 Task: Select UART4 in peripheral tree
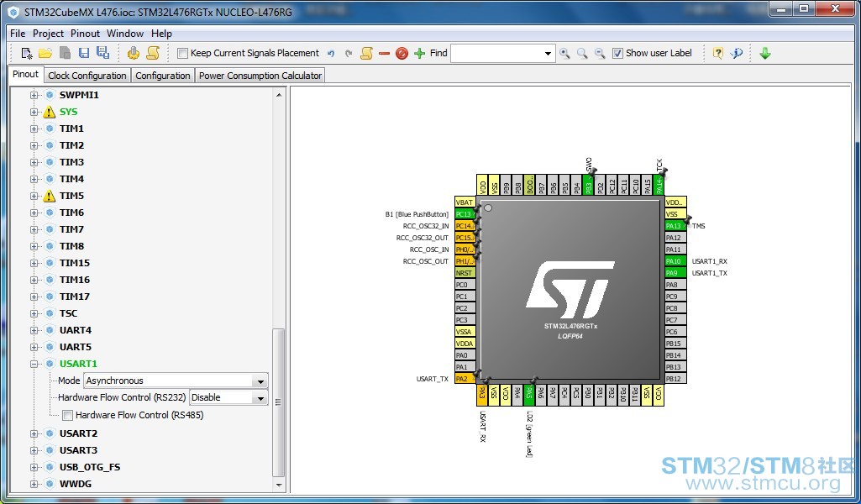click(76, 330)
